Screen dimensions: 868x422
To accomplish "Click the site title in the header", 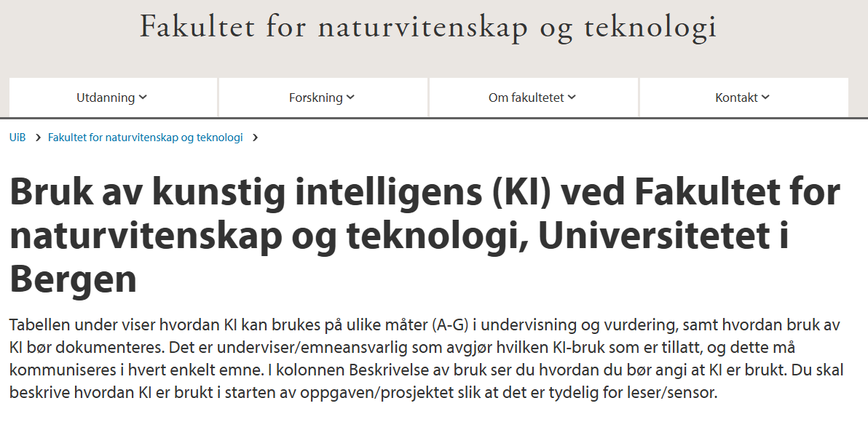I will tap(428, 27).
